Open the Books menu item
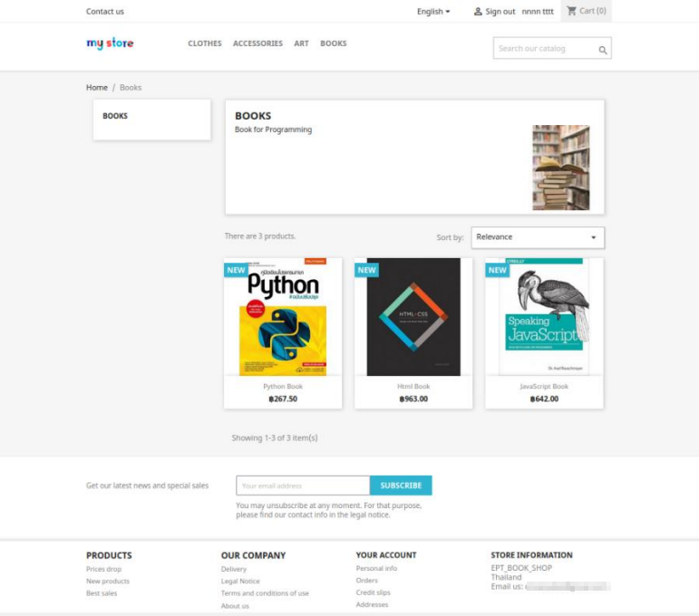The height and width of the screenshot is (616, 699). click(333, 43)
